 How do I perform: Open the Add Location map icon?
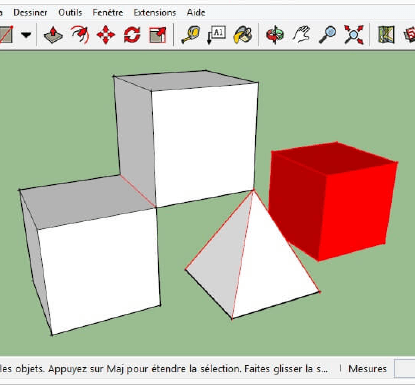(386, 35)
